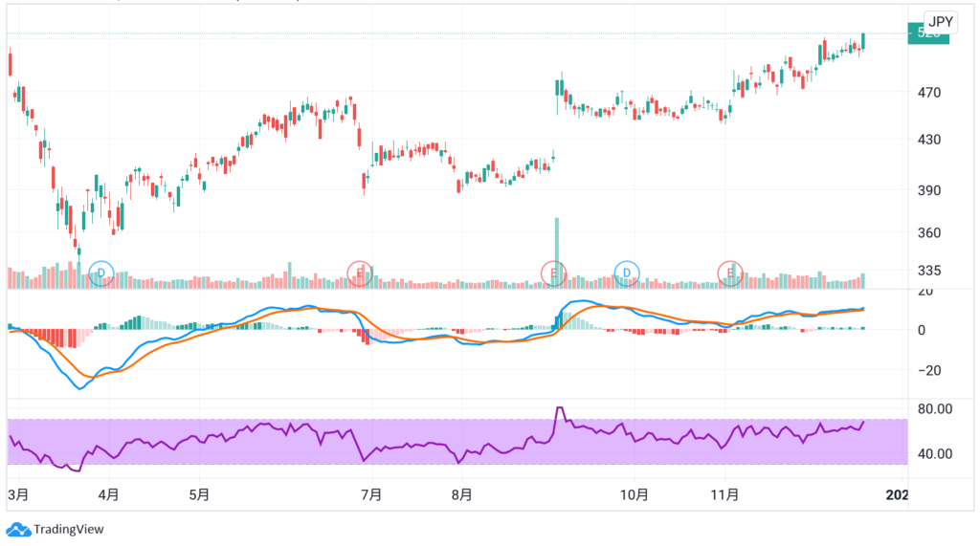Select the 8月 time axis label
This screenshot has height=546, width=980.
pyautogui.click(x=462, y=495)
